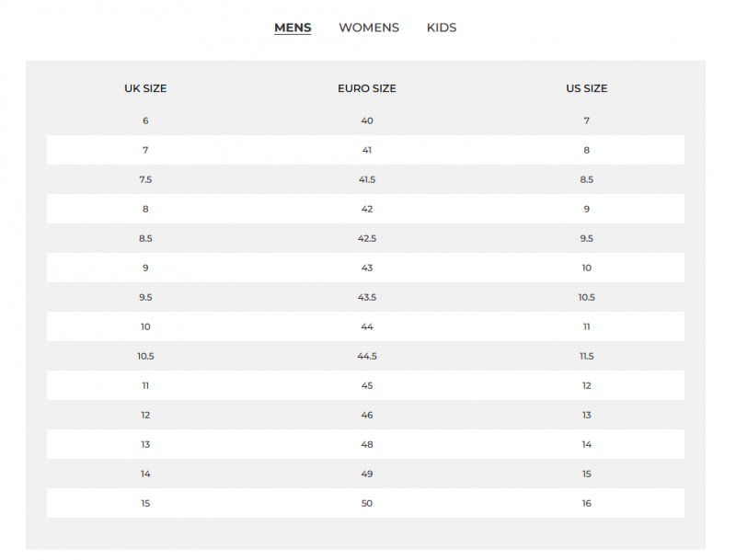Click the Euro size 42 cell

tap(367, 209)
